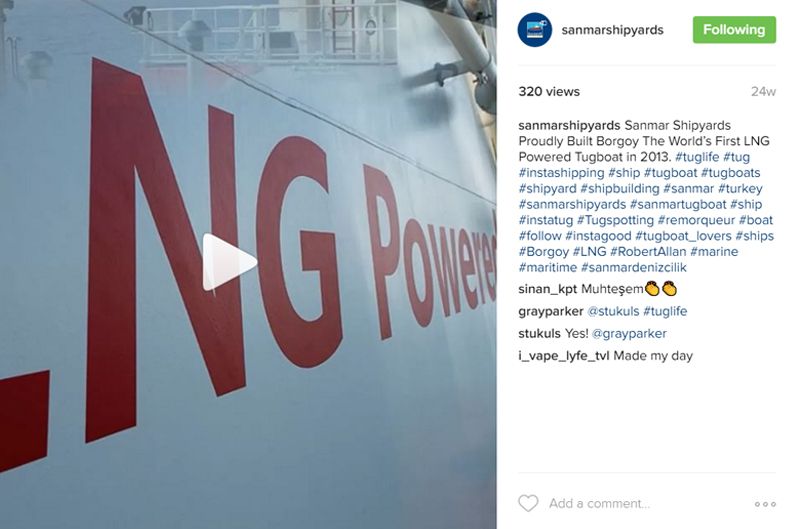
Task: Open sanmarshipyards username in header
Action: pyautogui.click(x=612, y=30)
